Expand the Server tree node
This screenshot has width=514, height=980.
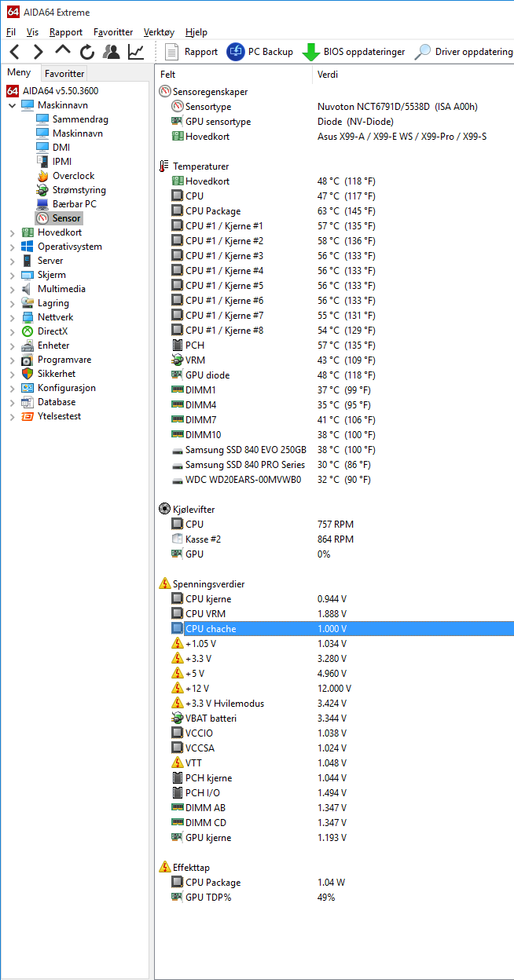tap(12, 261)
